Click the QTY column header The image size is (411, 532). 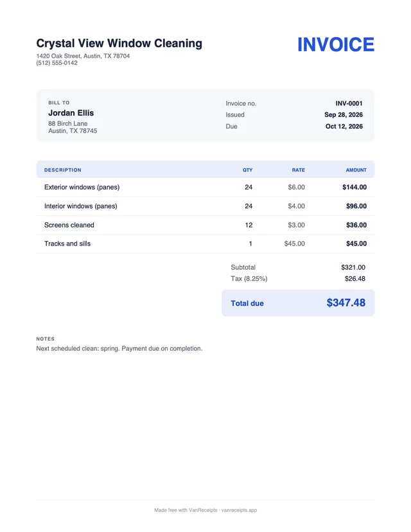[x=247, y=170]
